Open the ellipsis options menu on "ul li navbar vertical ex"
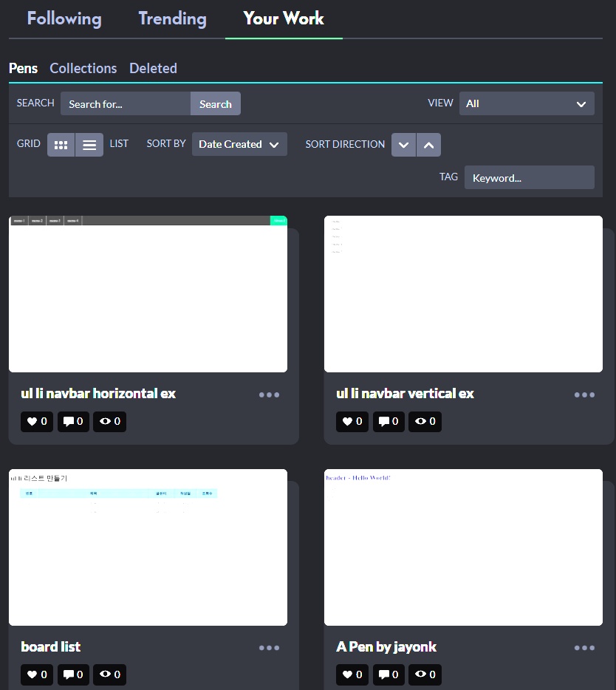This screenshot has height=690, width=616. (584, 394)
